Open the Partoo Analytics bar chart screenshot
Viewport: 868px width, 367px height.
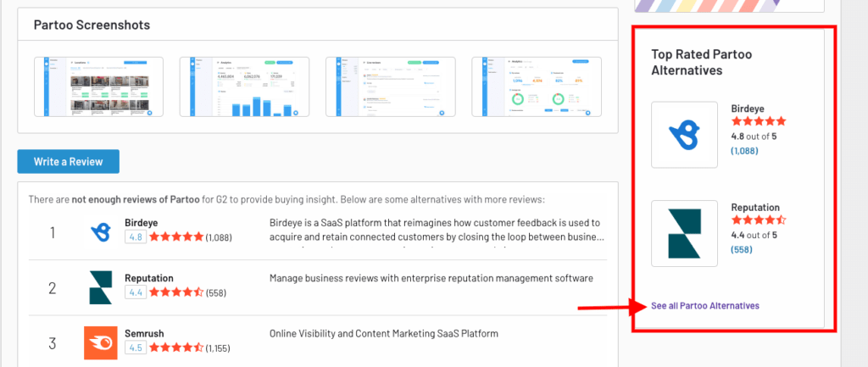tap(244, 87)
